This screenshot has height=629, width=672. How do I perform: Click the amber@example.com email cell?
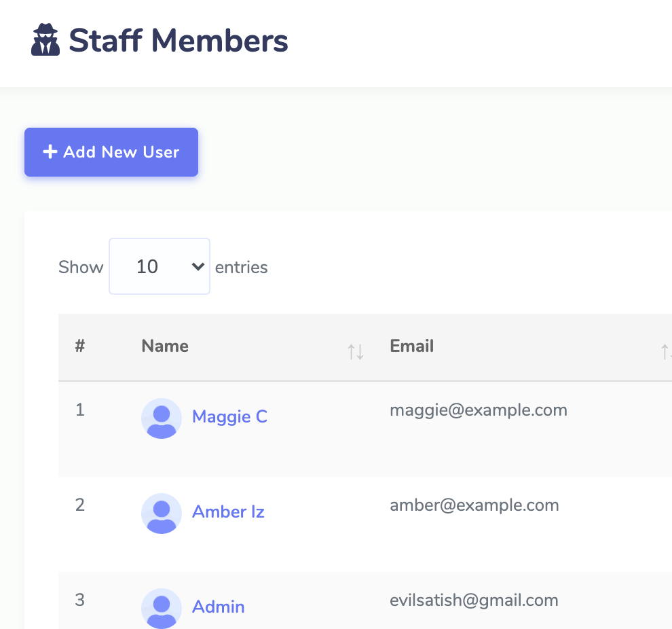(474, 505)
